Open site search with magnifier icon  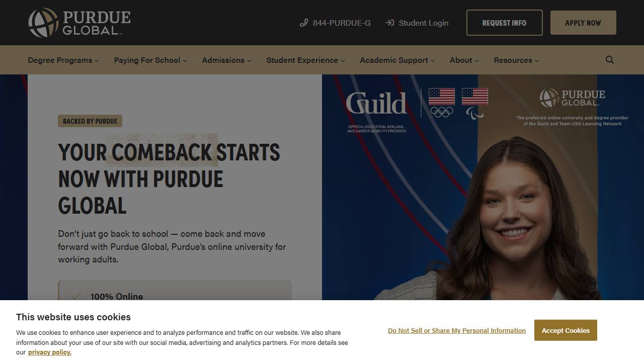610,60
